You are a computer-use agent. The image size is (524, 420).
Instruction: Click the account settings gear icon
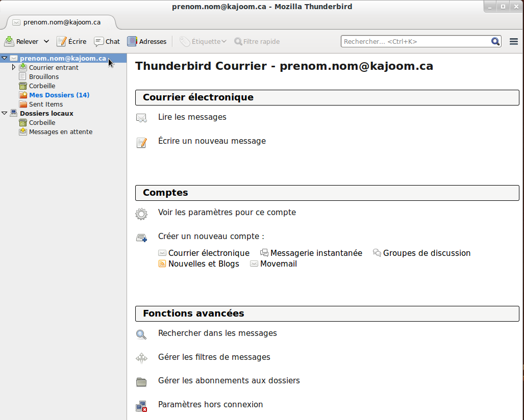coord(141,214)
